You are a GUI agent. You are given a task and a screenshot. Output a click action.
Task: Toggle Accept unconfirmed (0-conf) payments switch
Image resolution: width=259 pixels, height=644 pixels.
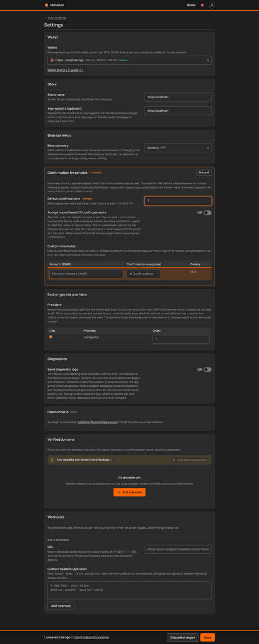click(207, 213)
